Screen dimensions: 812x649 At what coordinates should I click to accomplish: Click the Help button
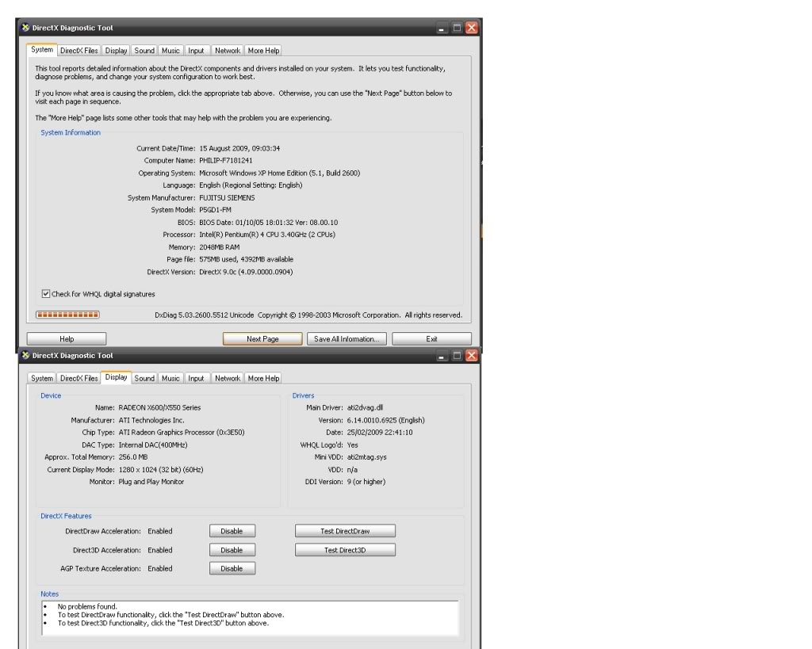67,339
